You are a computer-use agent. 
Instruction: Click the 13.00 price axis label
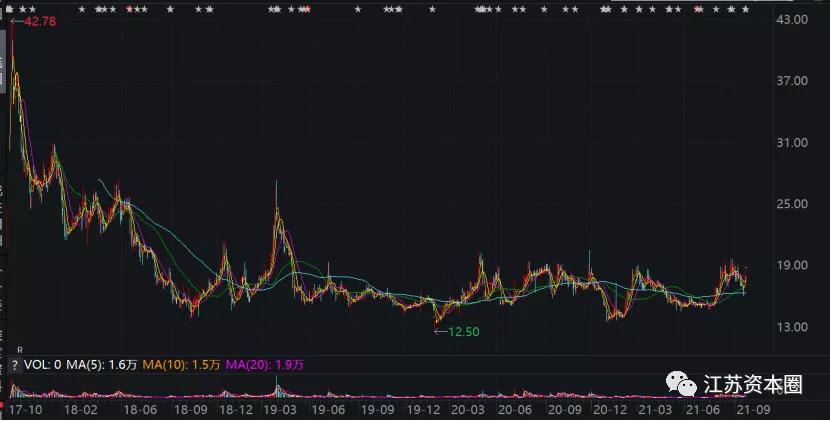point(792,327)
